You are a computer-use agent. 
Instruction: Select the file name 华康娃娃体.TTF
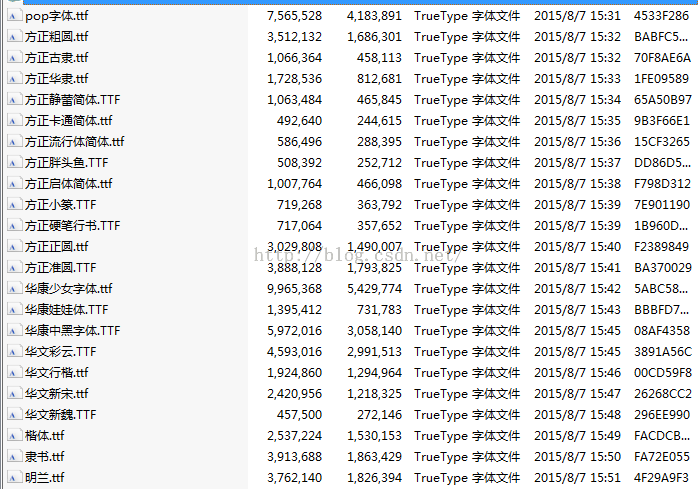click(x=67, y=309)
